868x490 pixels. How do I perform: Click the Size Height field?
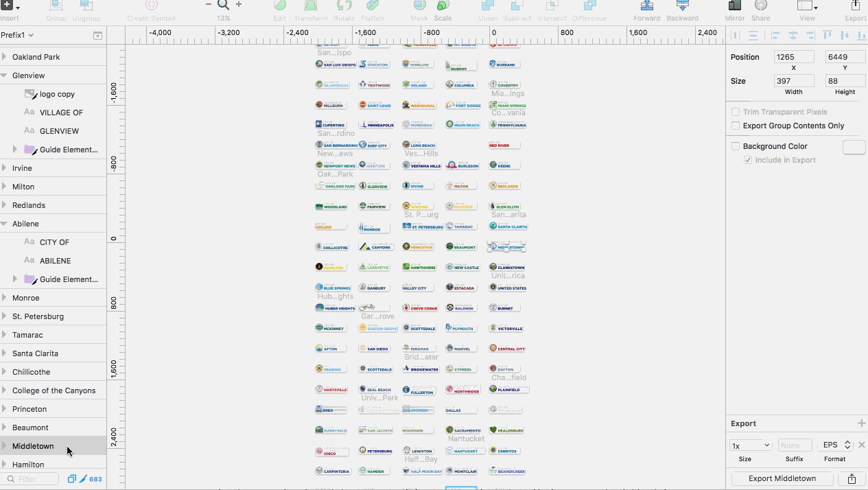(845, 81)
